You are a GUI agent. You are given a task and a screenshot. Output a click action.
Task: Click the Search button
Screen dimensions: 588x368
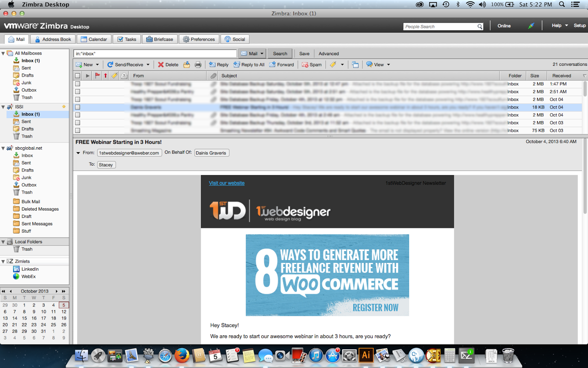click(x=280, y=53)
